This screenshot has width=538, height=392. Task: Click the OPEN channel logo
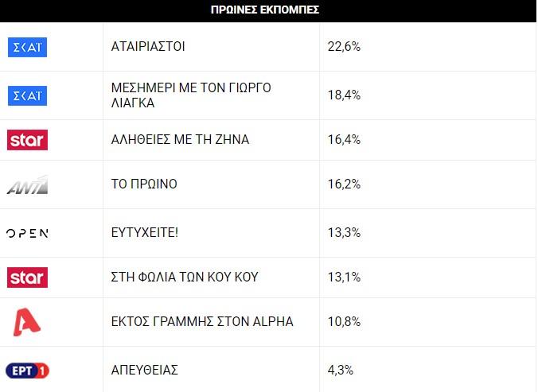(27, 233)
